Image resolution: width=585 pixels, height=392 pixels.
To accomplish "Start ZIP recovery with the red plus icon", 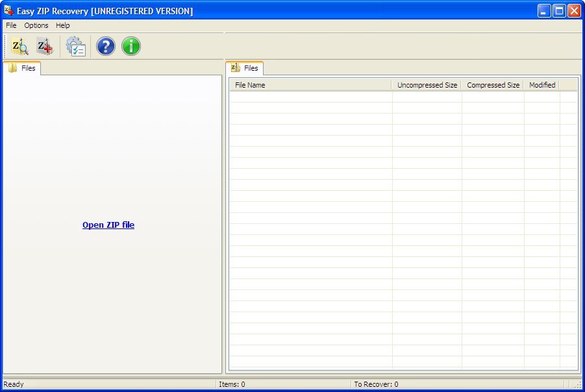I will (44, 46).
